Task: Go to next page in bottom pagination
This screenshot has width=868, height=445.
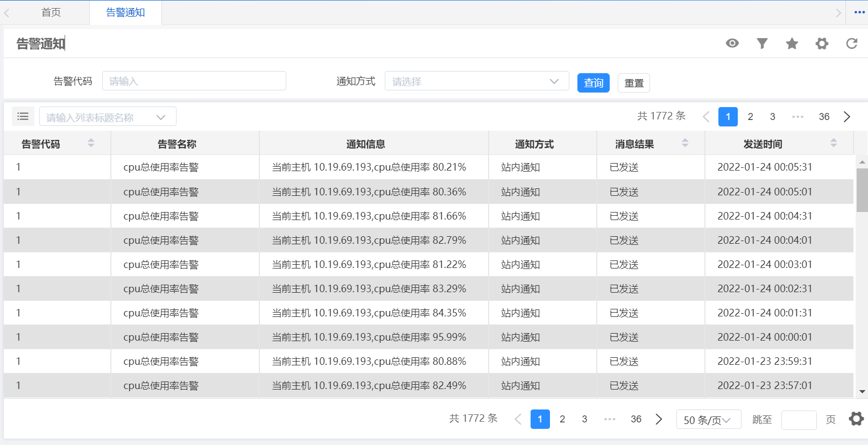Action: (x=659, y=419)
